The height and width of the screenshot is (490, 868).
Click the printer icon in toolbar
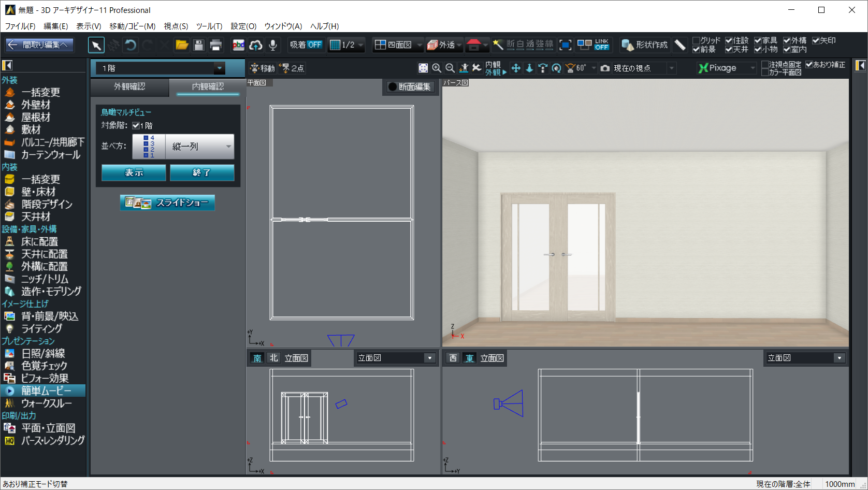216,46
